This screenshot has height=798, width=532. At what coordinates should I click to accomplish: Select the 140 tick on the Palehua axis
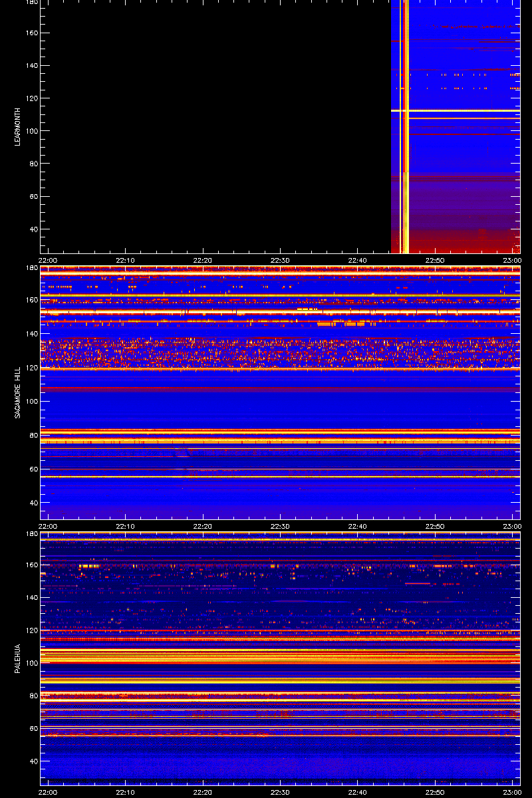pos(31,598)
